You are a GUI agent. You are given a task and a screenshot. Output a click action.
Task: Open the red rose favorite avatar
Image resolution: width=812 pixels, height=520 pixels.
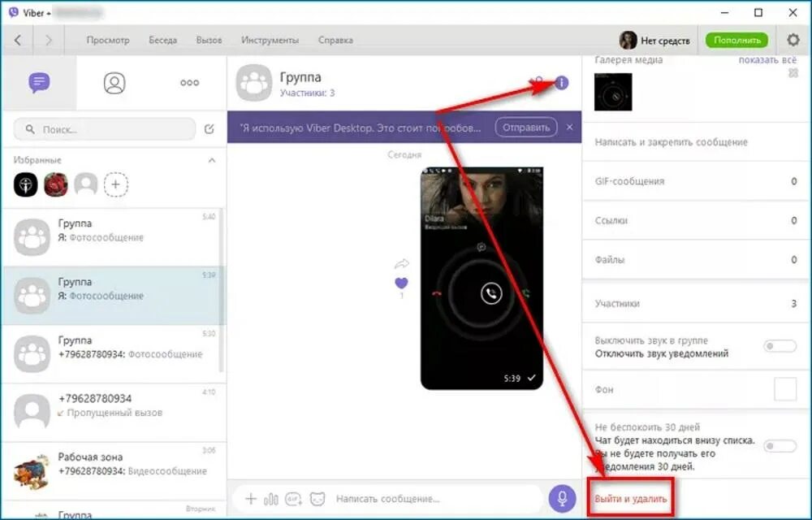[x=56, y=184]
